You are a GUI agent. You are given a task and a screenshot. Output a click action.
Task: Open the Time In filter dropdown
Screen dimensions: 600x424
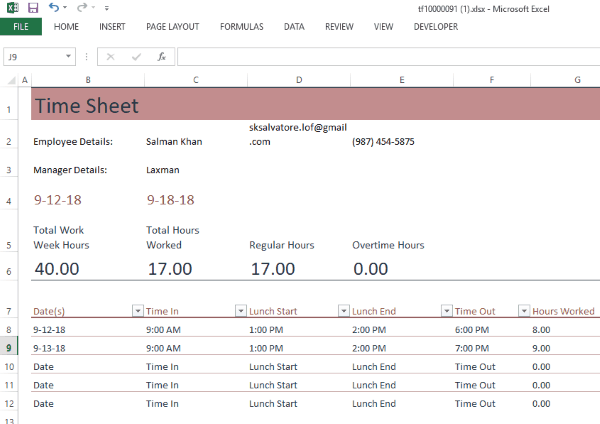[240, 311]
